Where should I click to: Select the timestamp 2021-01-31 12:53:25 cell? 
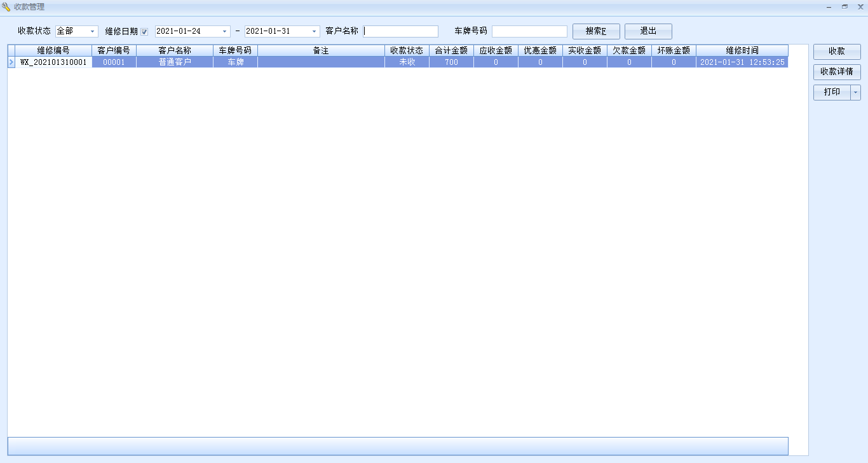click(742, 62)
